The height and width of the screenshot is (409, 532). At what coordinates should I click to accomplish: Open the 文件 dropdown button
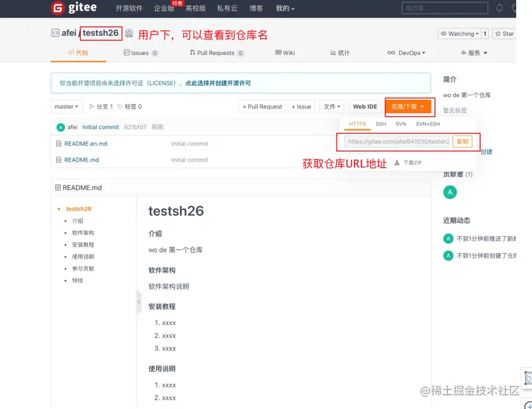332,107
